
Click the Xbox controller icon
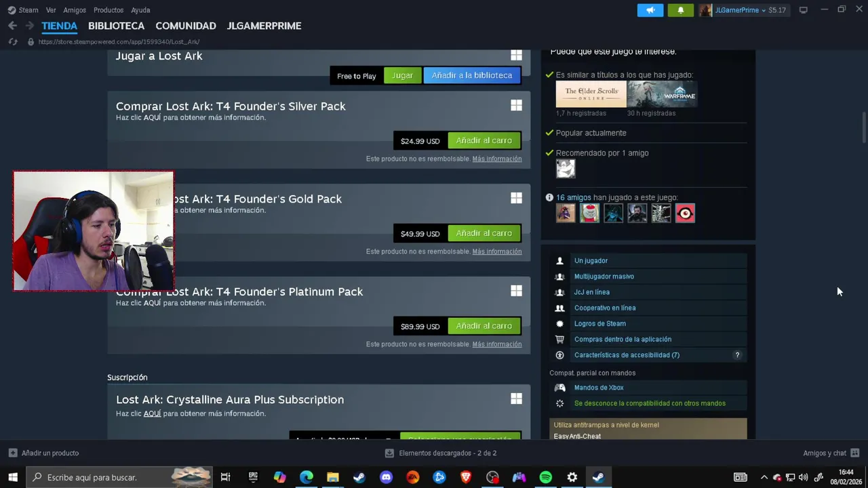tap(559, 388)
